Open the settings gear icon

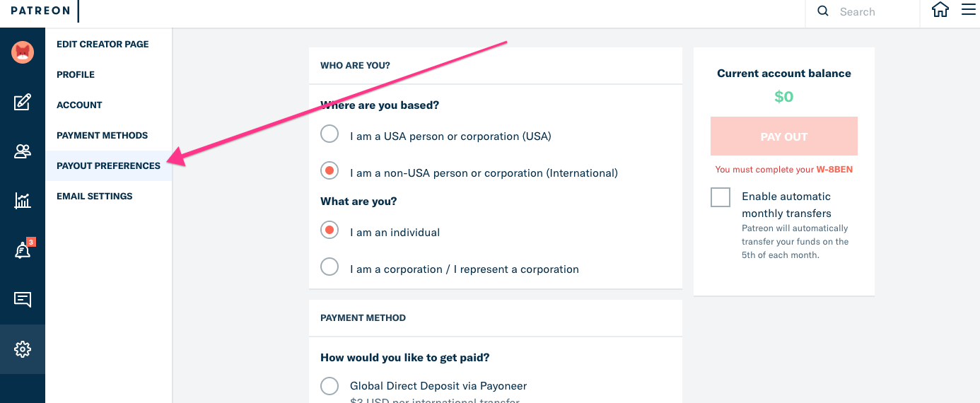pos(23,349)
